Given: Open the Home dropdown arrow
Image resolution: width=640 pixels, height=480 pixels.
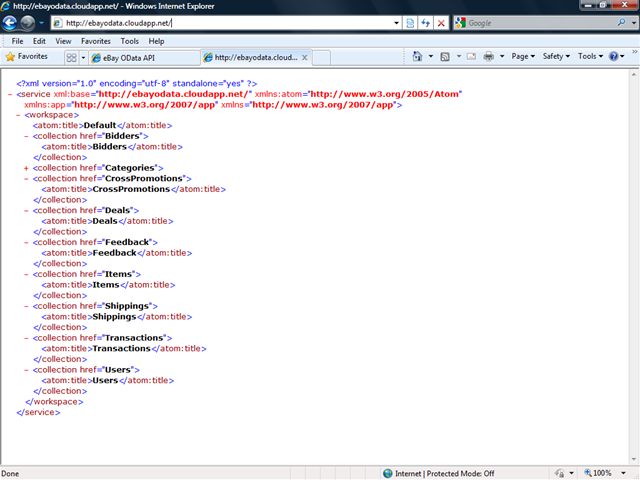Looking at the screenshot, I should coord(431,56).
